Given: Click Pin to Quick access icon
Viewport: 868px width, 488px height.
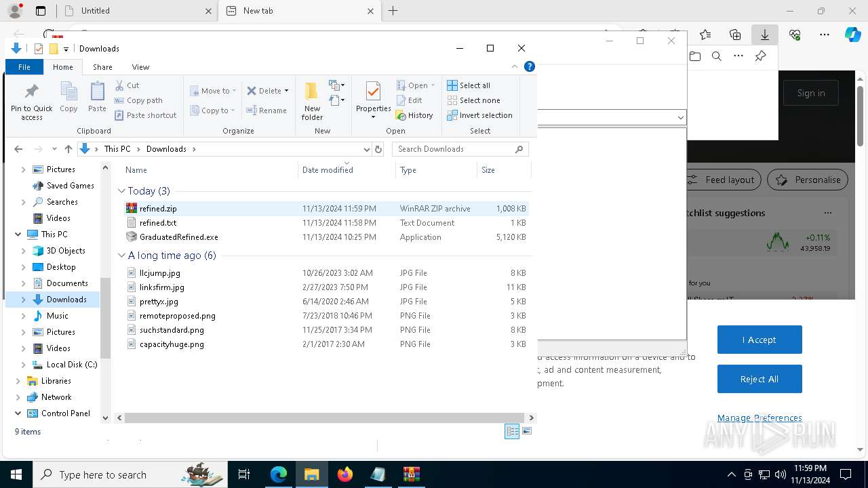Looking at the screenshot, I should click(x=31, y=102).
